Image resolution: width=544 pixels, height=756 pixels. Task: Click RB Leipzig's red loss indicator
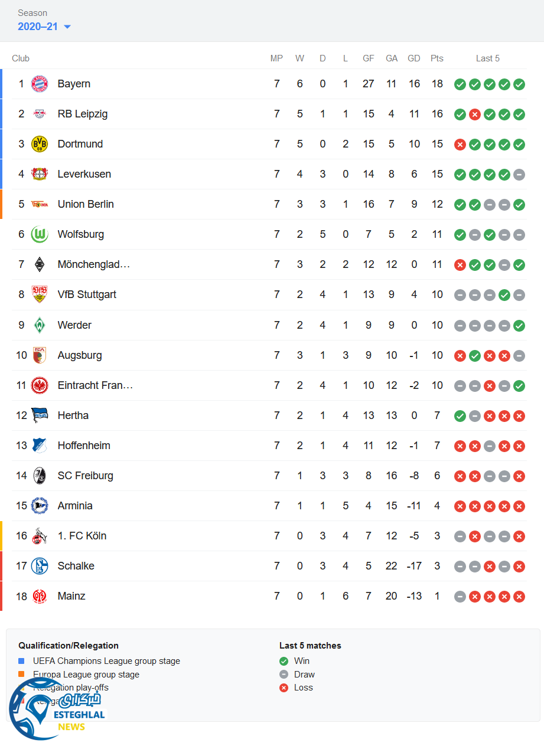475,114
